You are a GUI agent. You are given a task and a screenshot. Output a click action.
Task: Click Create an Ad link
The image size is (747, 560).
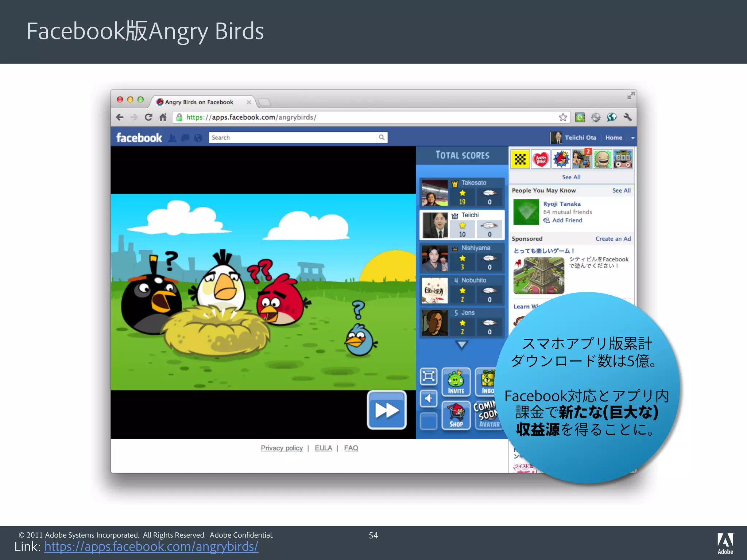[x=613, y=239]
